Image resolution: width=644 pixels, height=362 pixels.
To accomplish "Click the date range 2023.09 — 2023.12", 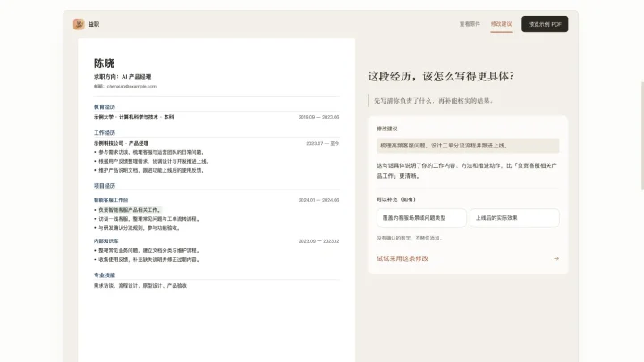I will click(x=318, y=241).
